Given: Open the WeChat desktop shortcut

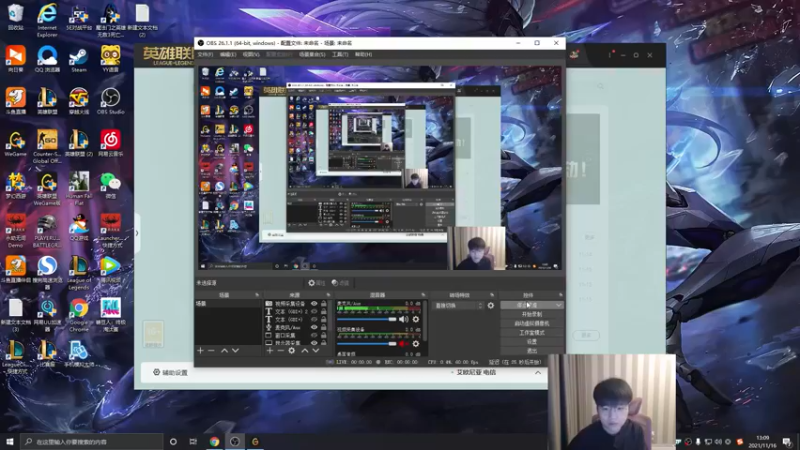Looking at the screenshot, I should tap(110, 185).
